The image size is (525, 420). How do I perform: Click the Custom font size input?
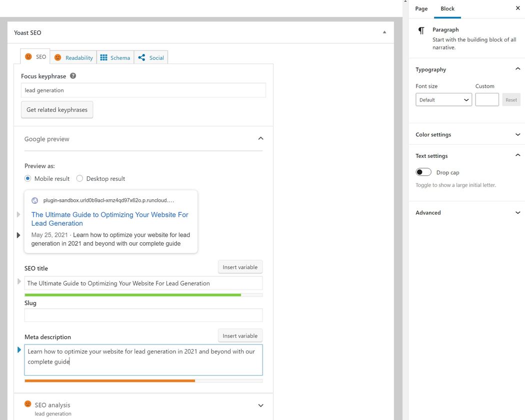[487, 100]
